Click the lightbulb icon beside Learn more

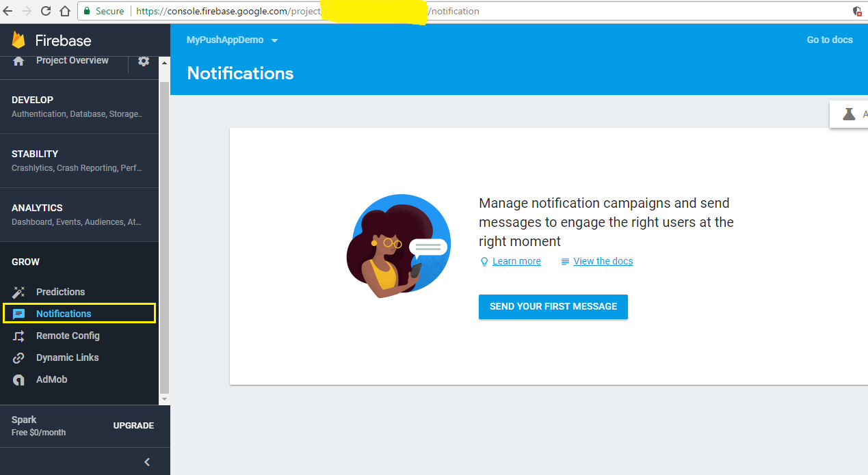(x=484, y=262)
